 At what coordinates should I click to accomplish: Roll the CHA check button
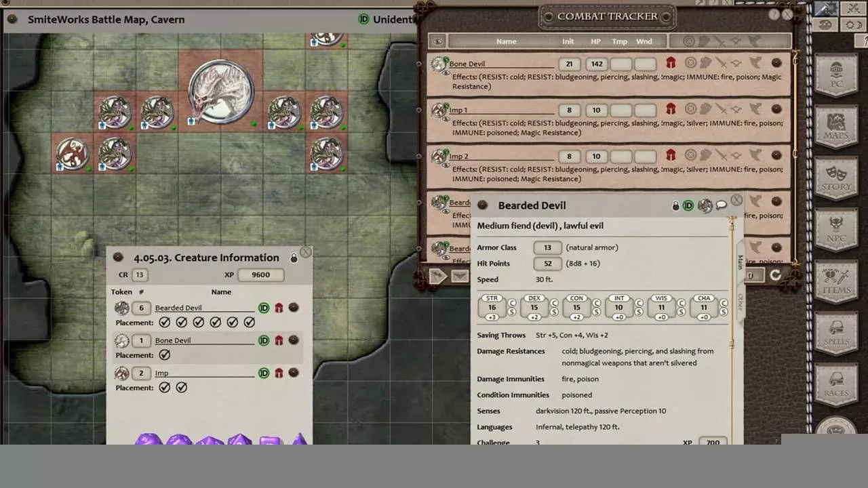tap(723, 302)
